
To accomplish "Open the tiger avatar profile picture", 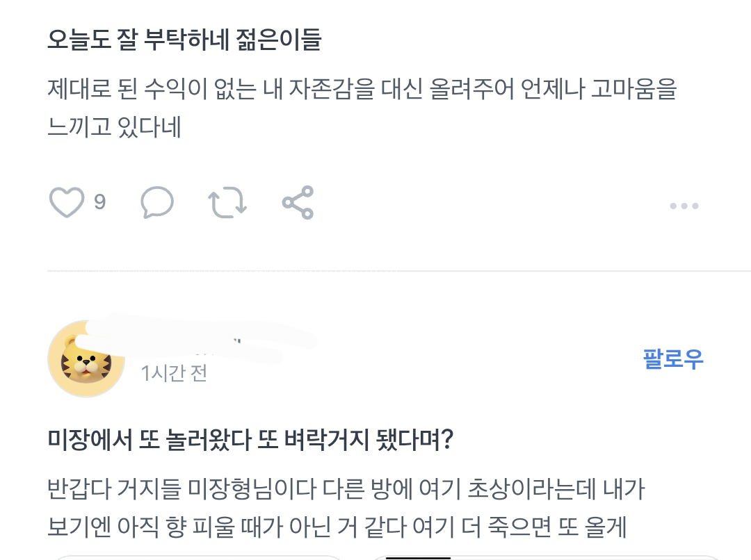I will point(85,359).
